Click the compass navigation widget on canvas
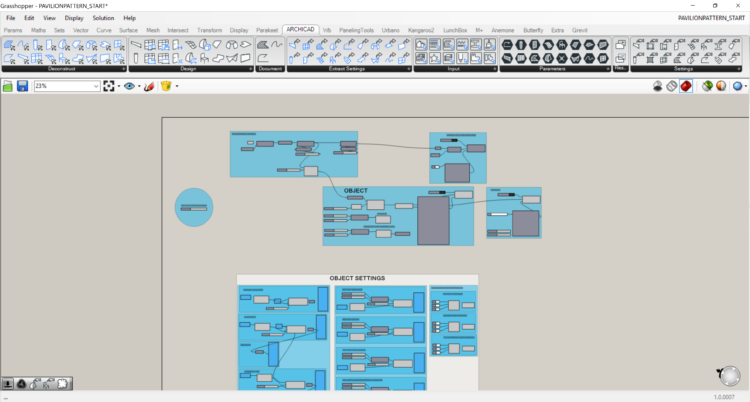 tap(728, 374)
